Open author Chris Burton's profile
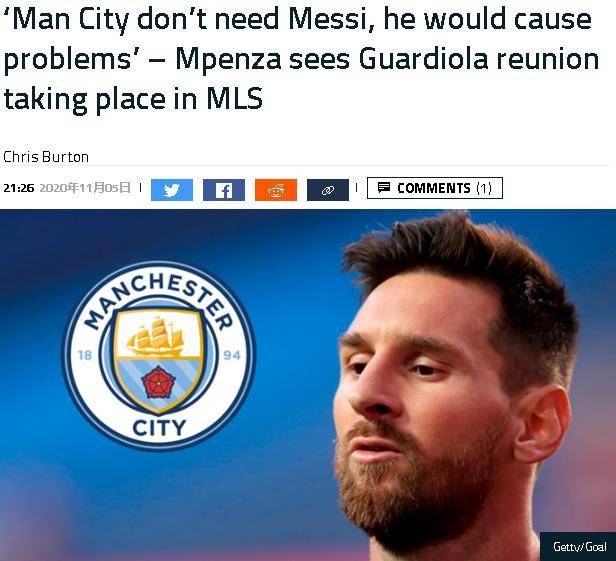The width and height of the screenshot is (616, 561). pyautogui.click(x=46, y=157)
